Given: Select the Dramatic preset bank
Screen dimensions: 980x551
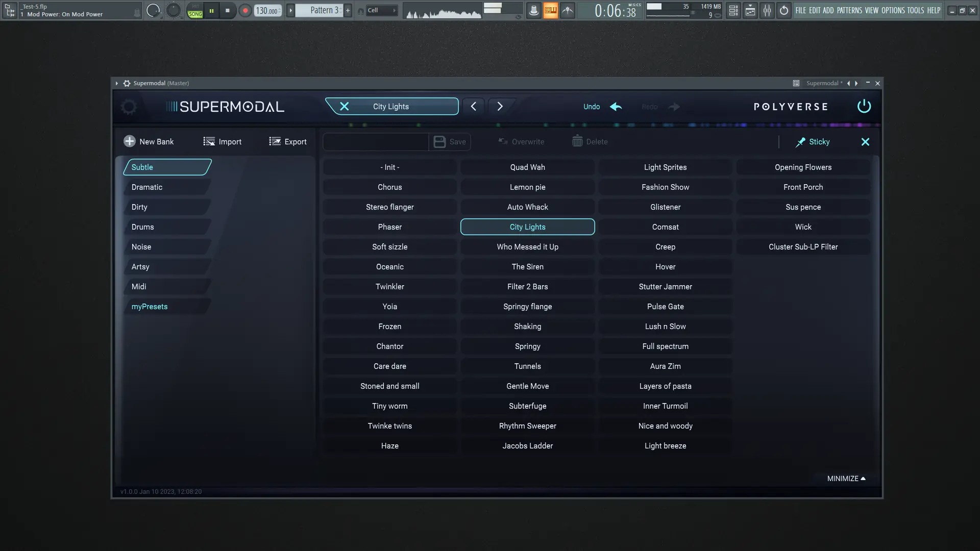Looking at the screenshot, I should (x=147, y=187).
